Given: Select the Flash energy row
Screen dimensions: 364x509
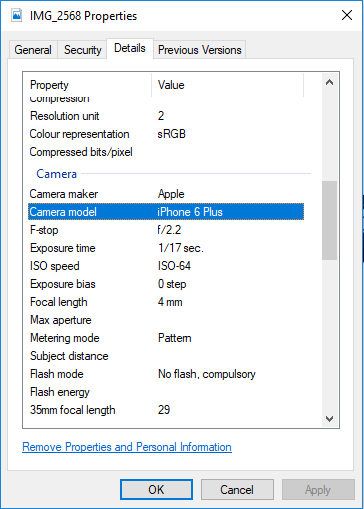Looking at the screenshot, I should pos(166,392).
